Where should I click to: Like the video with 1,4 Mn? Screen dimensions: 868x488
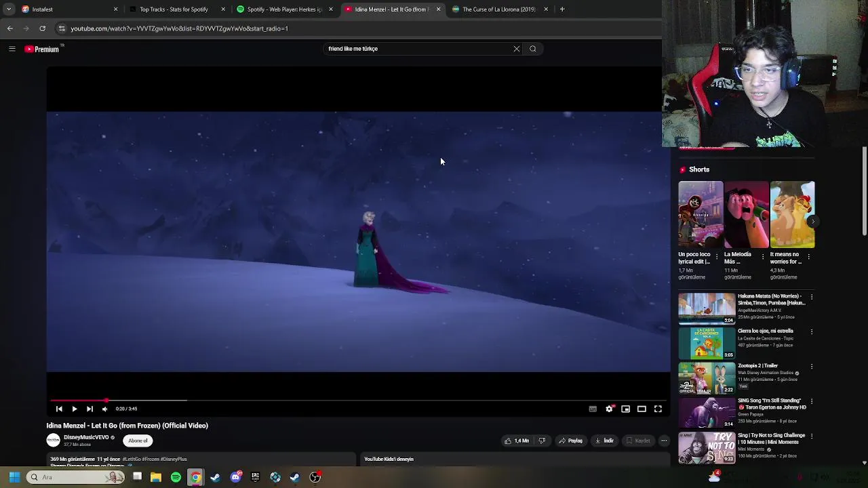[517, 441]
